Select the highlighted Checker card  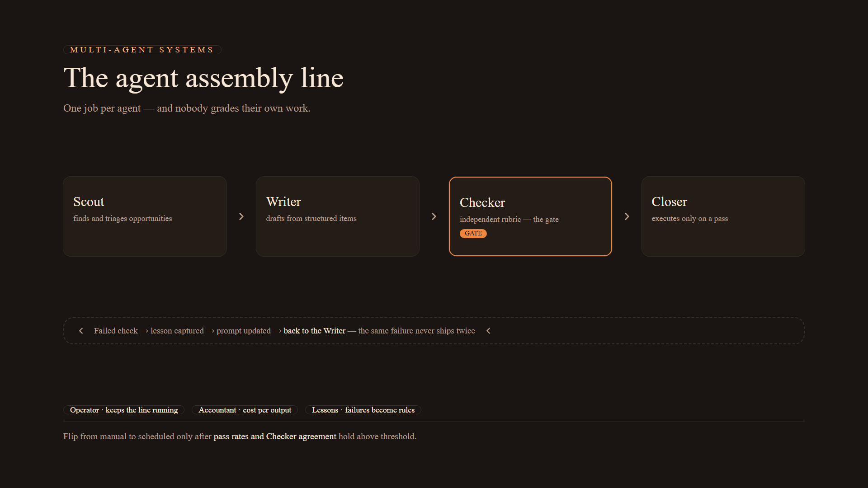coord(530,216)
